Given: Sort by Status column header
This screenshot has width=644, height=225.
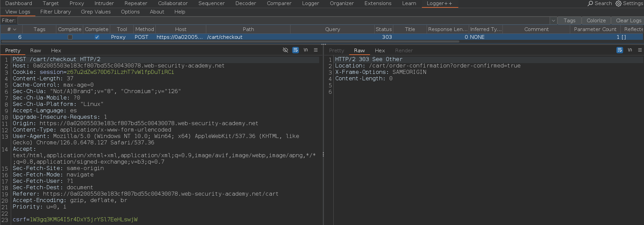Looking at the screenshot, I should click(x=384, y=29).
